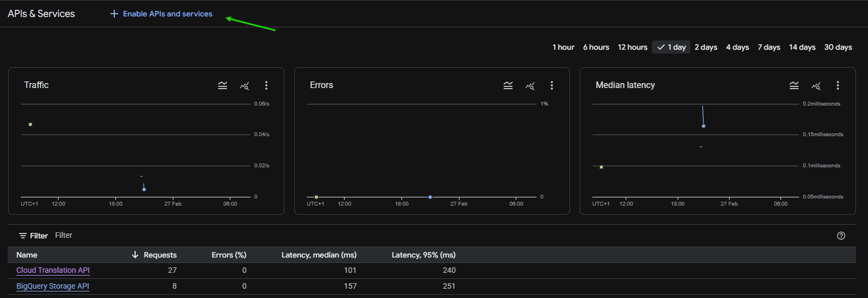Click Enable APIs and services

pyautogui.click(x=161, y=14)
